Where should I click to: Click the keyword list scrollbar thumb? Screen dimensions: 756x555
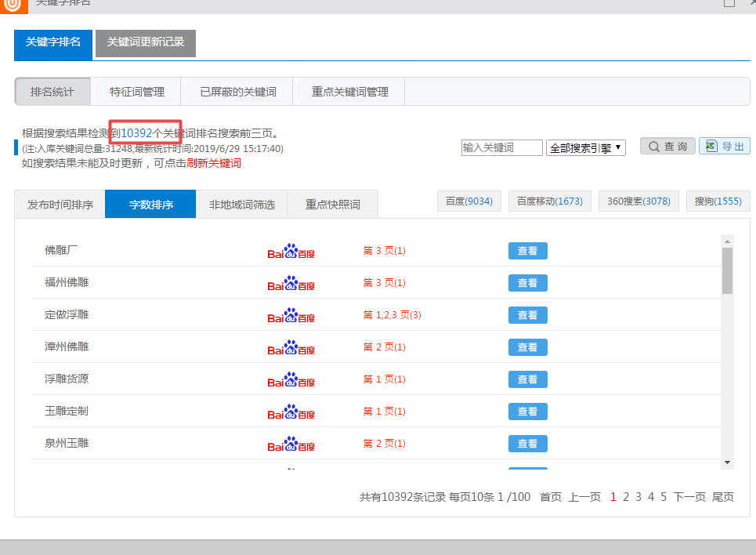727,270
